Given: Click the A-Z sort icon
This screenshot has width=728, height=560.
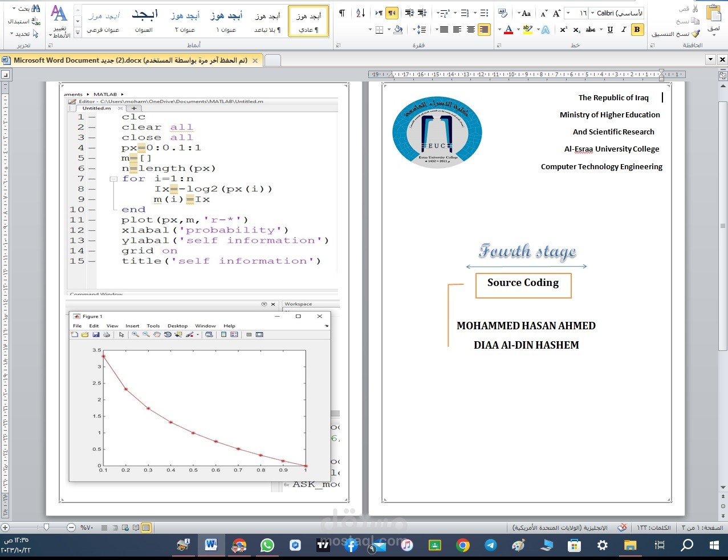Looking at the screenshot, I should (x=360, y=13).
